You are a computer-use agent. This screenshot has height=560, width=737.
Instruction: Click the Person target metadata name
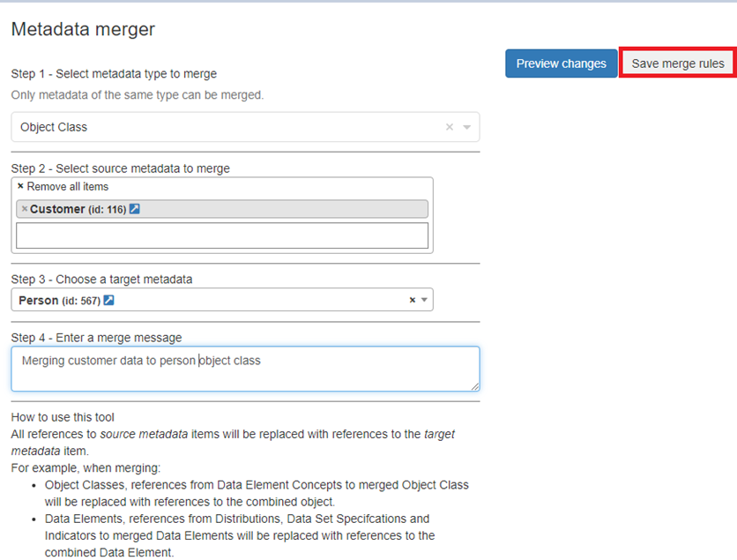point(38,301)
